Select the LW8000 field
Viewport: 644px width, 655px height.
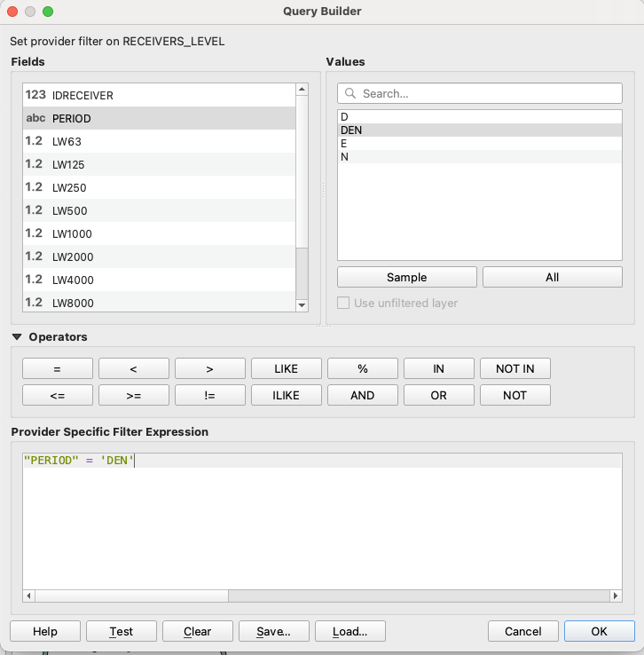click(x=159, y=302)
